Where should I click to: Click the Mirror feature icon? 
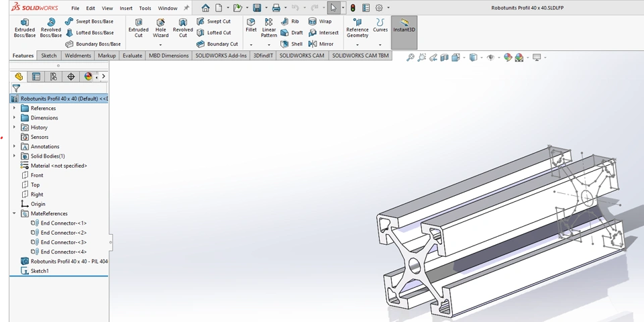[320, 44]
